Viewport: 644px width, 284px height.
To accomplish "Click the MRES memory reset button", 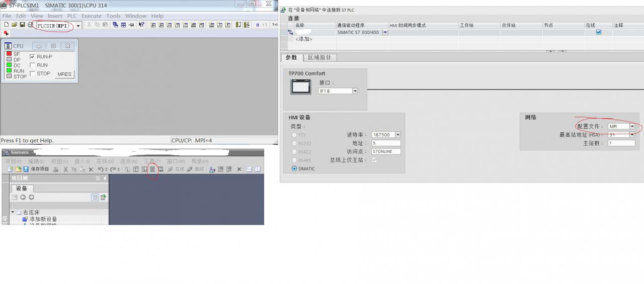I will [64, 74].
